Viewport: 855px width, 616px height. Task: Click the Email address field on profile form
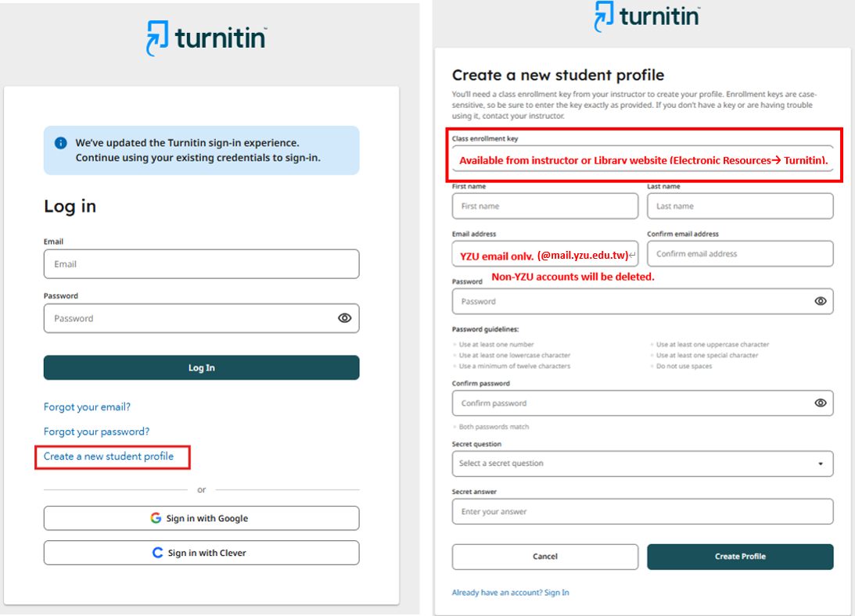[x=544, y=254]
